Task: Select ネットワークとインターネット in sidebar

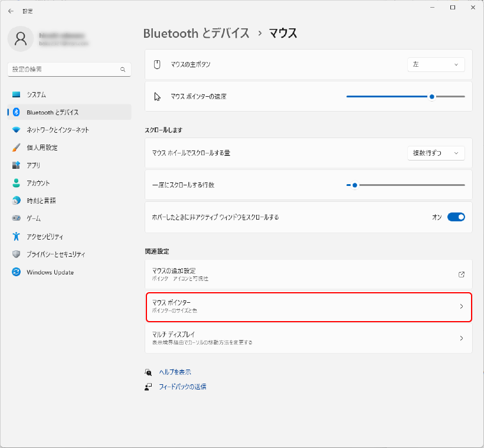Action: click(x=58, y=130)
